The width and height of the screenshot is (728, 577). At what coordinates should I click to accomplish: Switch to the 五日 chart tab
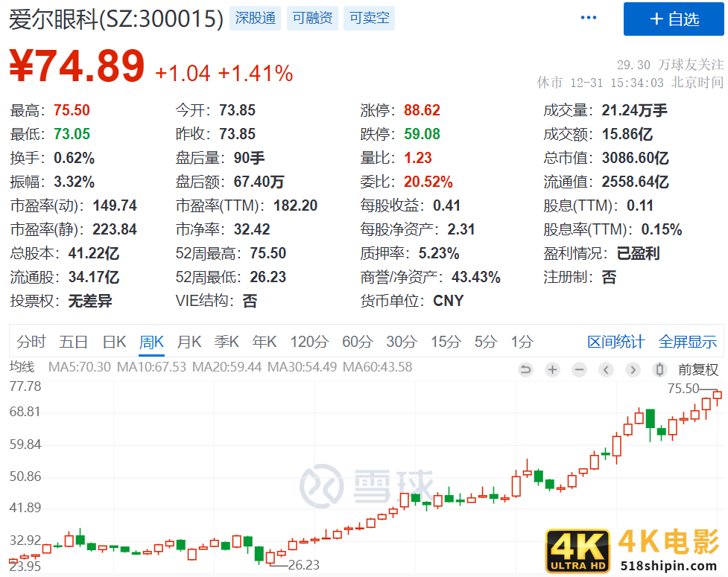tap(73, 342)
